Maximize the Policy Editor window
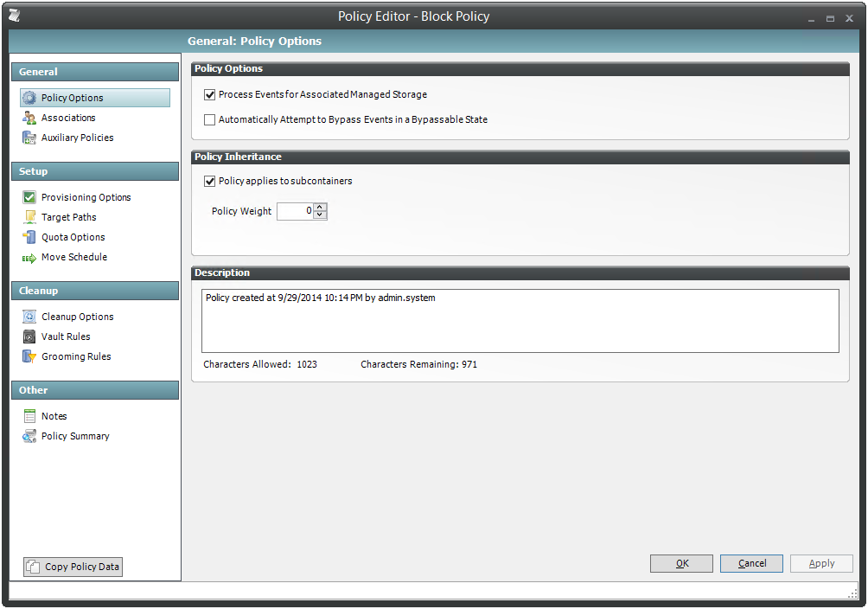This screenshot has width=868, height=609. 830,19
